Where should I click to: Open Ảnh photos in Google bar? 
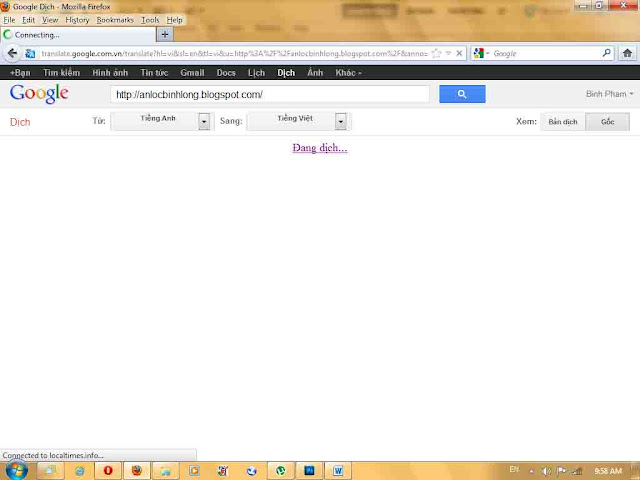point(315,73)
